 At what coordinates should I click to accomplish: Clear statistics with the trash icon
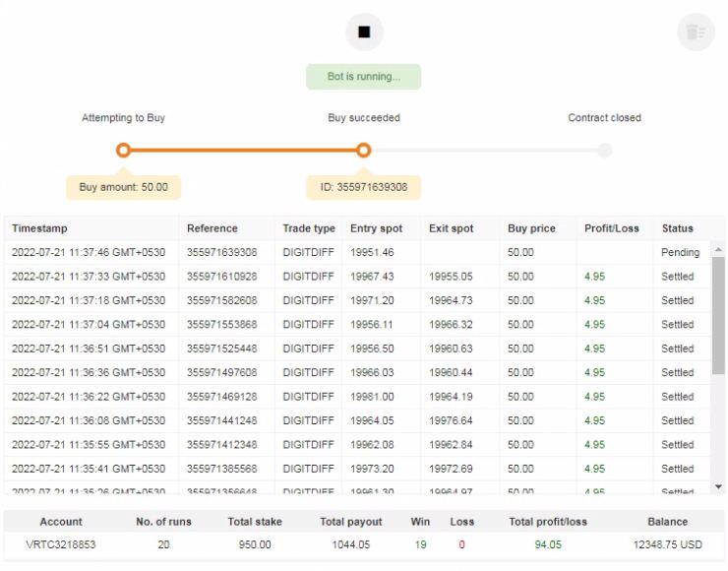coord(696,32)
